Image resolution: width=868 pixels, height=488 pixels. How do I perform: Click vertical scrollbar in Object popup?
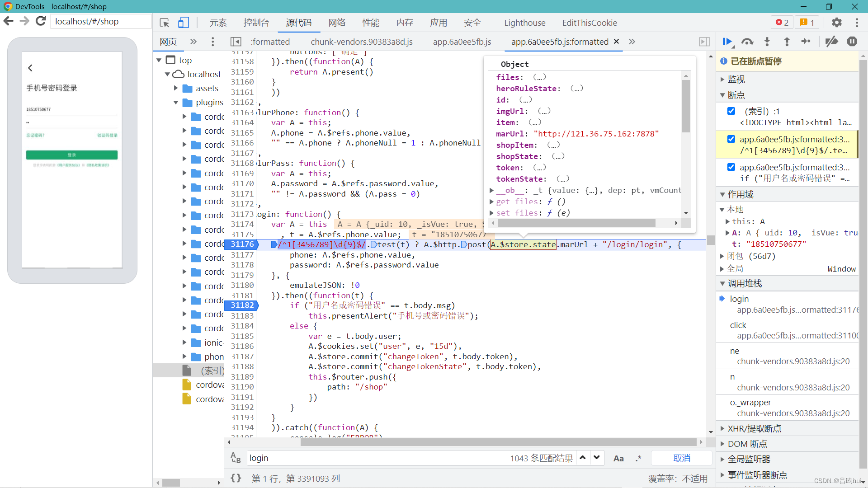click(686, 107)
